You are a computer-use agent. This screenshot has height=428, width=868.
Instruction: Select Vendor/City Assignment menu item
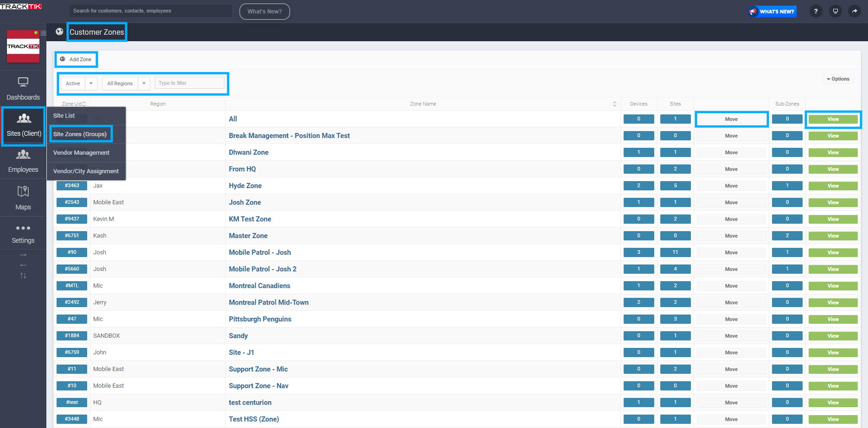86,171
